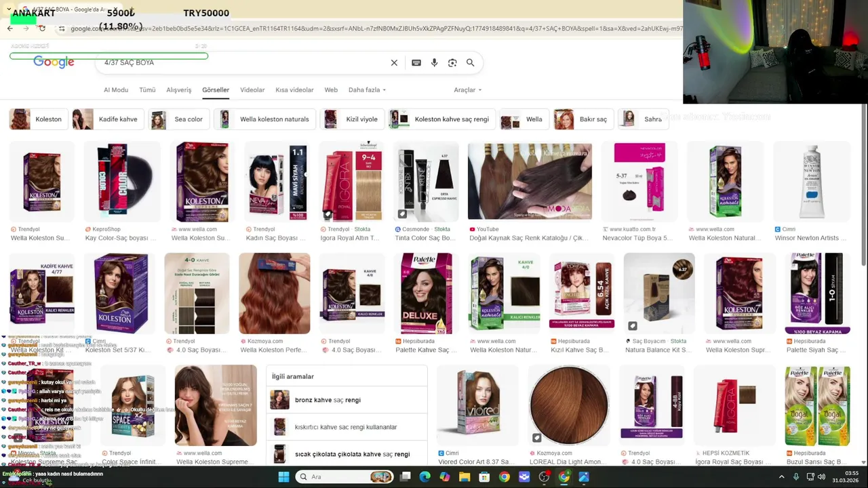Viewport: 868px width, 488px height.
Task: Filter by the 'Kizil viyole' chip
Action: 352,119
